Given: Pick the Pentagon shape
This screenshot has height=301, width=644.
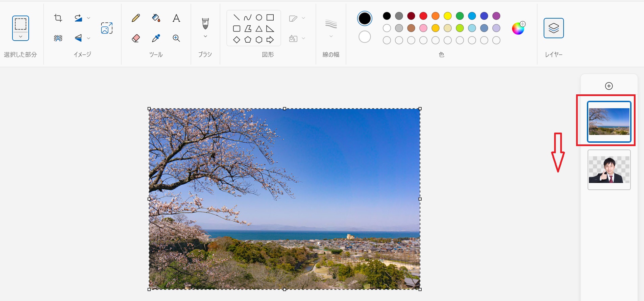Looking at the screenshot, I should [x=248, y=40].
